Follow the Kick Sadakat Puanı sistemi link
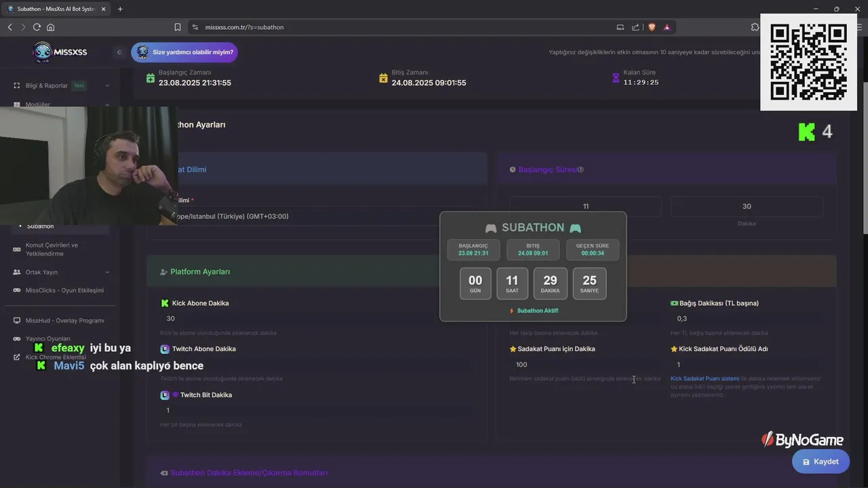The width and height of the screenshot is (868, 488). point(705,379)
